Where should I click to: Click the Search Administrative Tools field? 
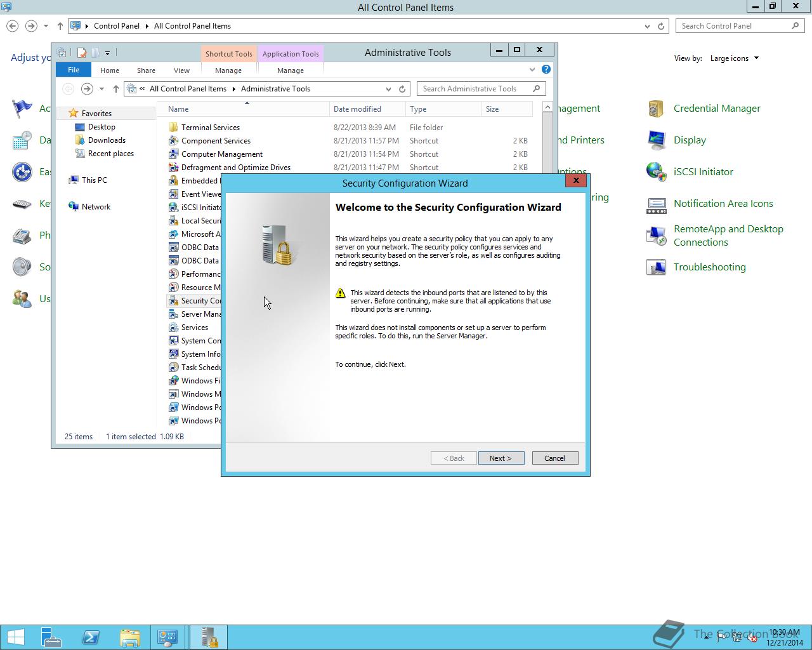(476, 89)
